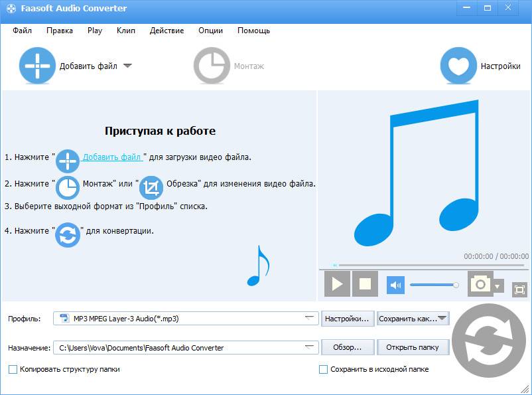The height and width of the screenshot is (395, 532).
Task: Take a snapshot with the camera icon
Action: tap(480, 283)
